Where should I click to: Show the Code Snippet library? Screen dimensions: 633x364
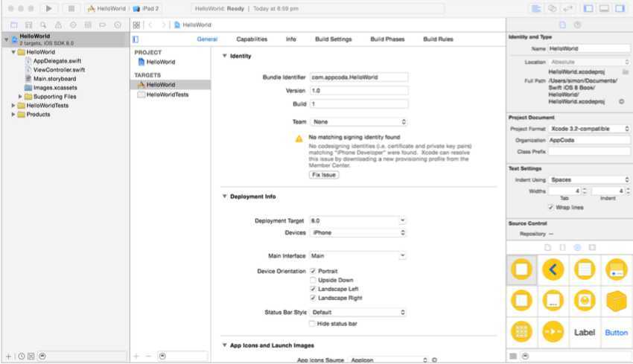pos(562,247)
